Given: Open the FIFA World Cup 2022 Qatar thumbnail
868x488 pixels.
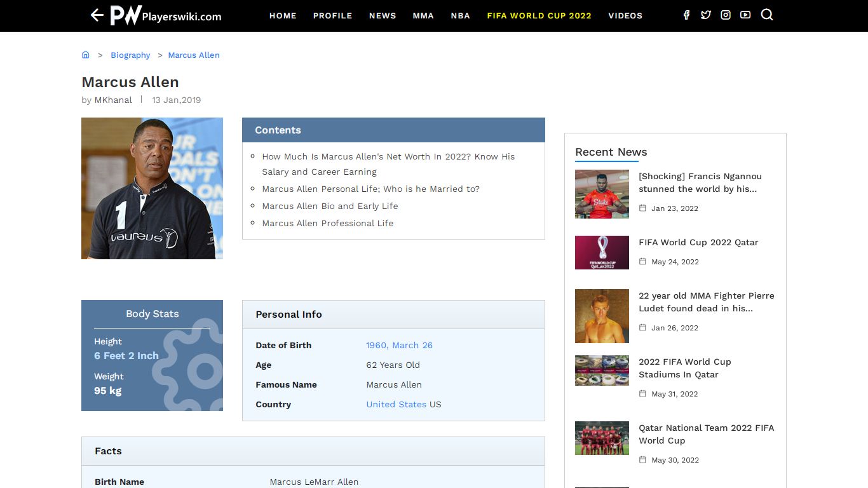Looking at the screenshot, I should pyautogui.click(x=602, y=252).
